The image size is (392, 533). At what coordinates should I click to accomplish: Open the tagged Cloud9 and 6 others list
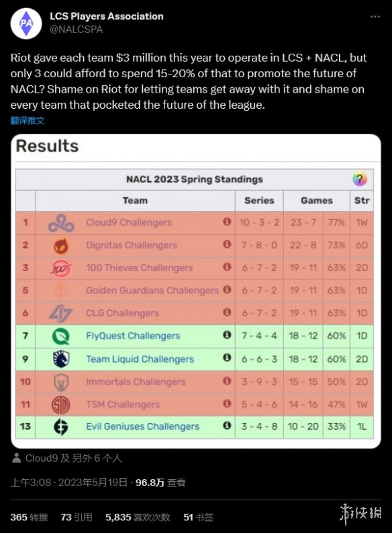73,458
